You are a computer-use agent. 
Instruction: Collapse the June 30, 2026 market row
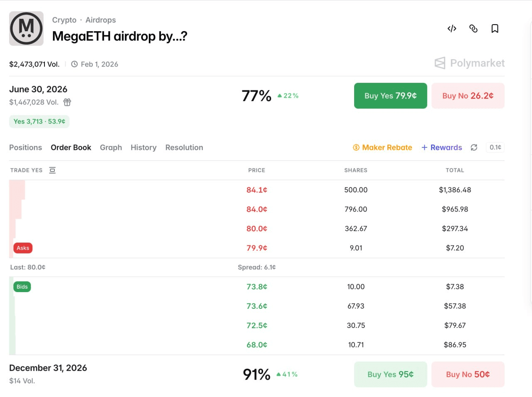click(x=38, y=89)
